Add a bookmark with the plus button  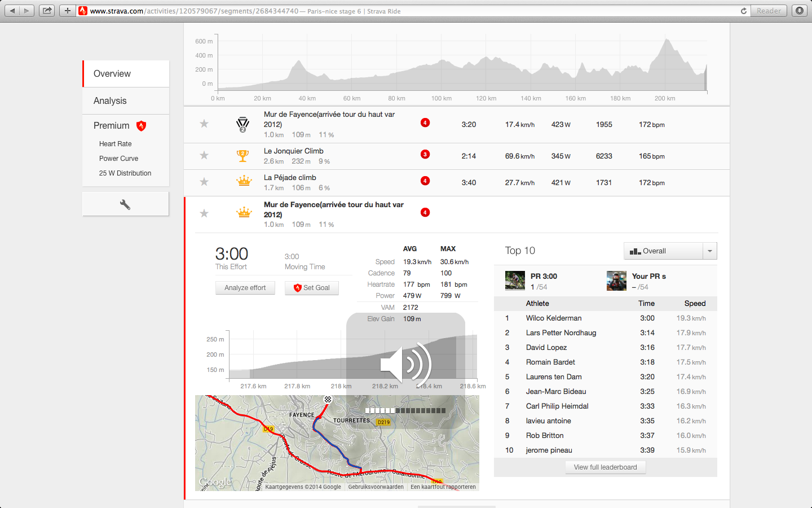point(67,11)
